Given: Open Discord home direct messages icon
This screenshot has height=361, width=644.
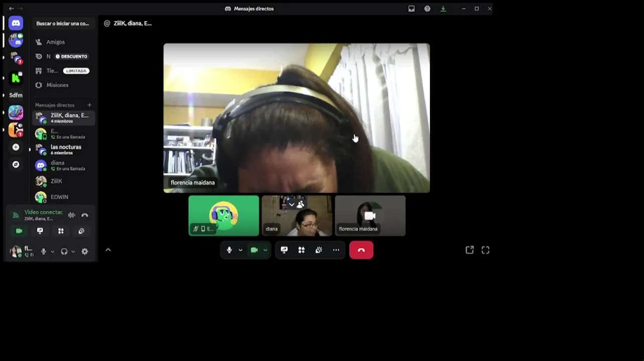Looking at the screenshot, I should pyautogui.click(x=16, y=23).
